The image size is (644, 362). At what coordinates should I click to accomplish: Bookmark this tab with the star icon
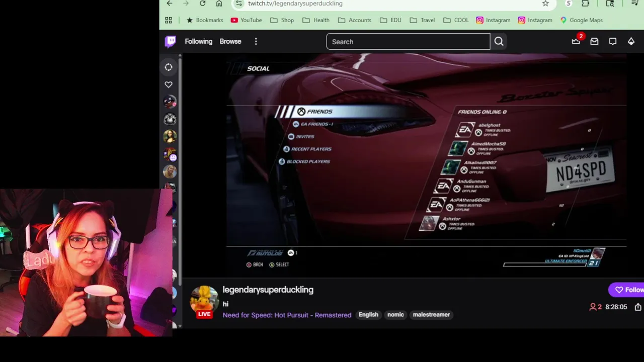[545, 4]
